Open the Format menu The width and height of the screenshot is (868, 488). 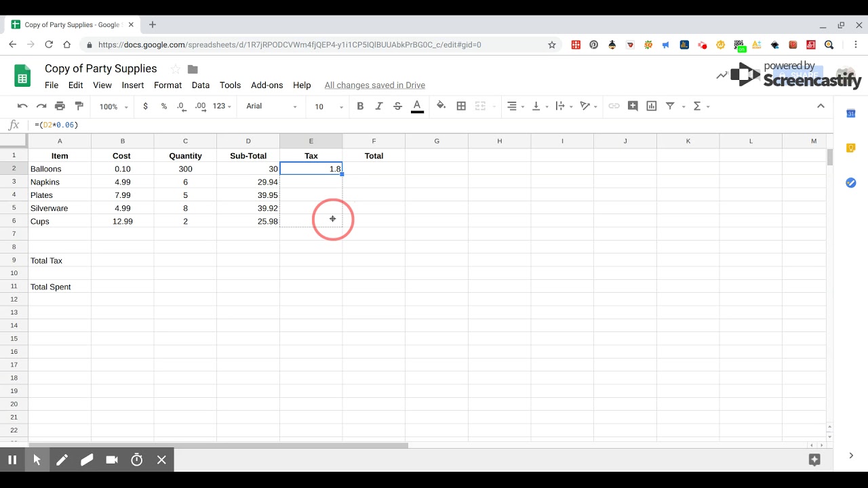pyautogui.click(x=167, y=85)
